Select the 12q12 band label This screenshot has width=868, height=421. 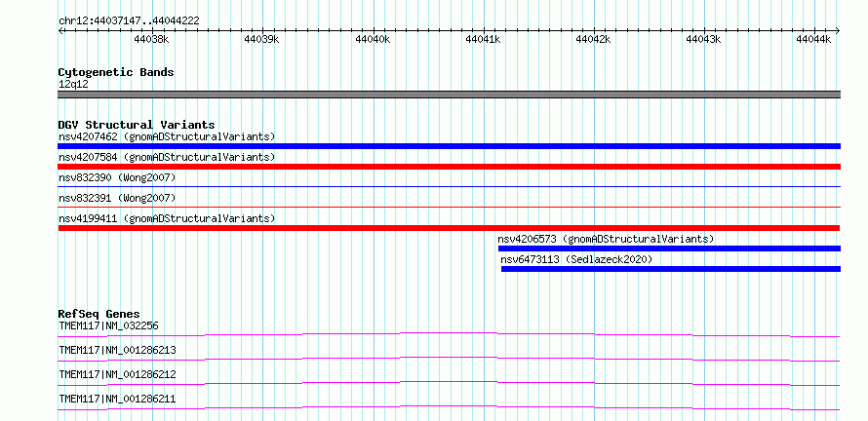73,85
